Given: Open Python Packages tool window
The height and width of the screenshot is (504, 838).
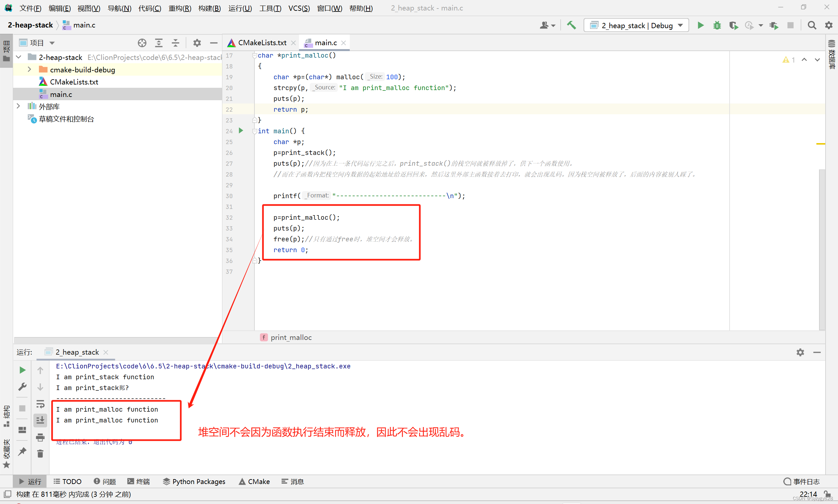Looking at the screenshot, I should [x=194, y=482].
